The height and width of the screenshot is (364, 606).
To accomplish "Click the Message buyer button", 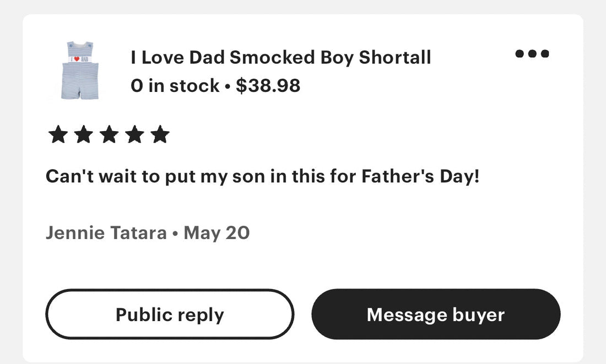I will pyautogui.click(x=436, y=314).
